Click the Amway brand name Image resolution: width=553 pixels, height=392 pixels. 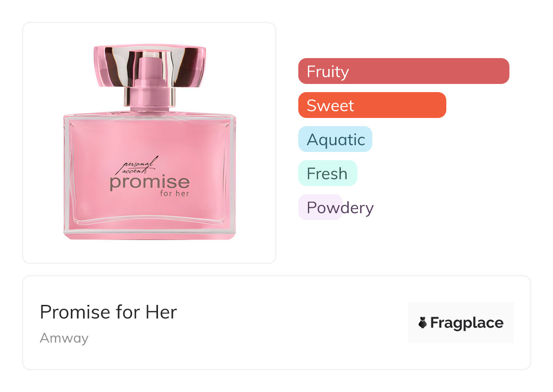click(64, 338)
